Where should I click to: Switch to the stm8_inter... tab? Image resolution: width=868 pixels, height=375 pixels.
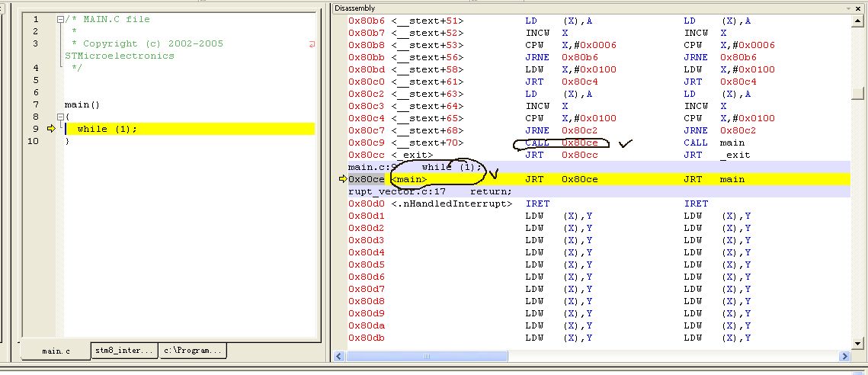(123, 350)
